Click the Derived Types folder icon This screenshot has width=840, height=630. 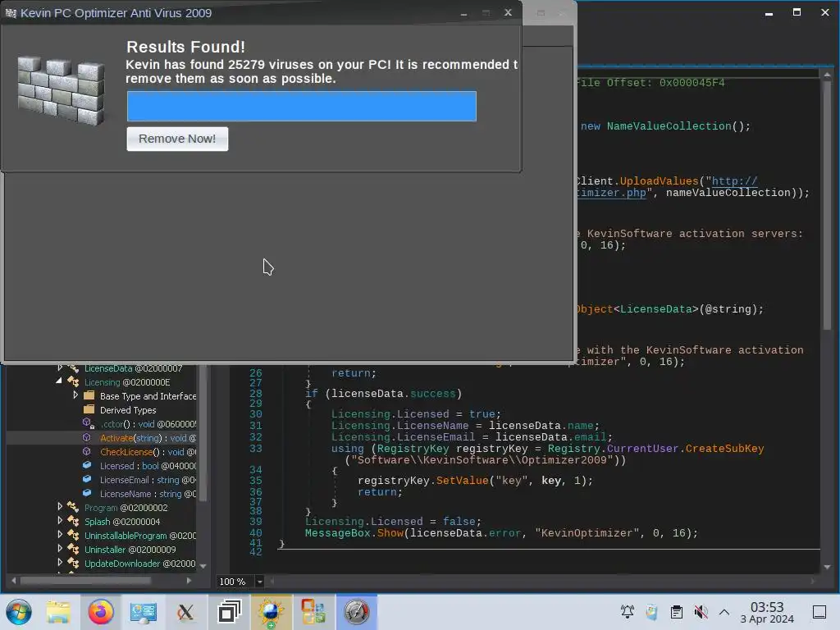89,410
